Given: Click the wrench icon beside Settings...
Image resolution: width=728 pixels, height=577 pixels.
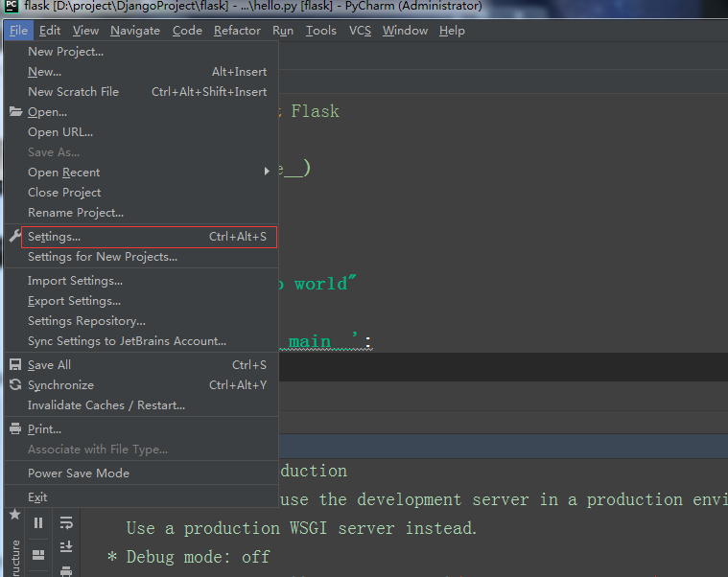Looking at the screenshot, I should click(x=15, y=236).
